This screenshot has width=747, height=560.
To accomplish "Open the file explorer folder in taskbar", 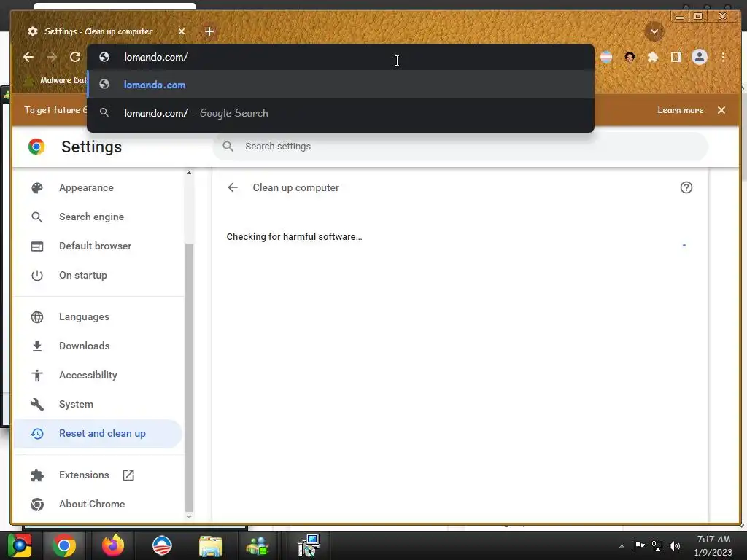I will [x=211, y=545].
